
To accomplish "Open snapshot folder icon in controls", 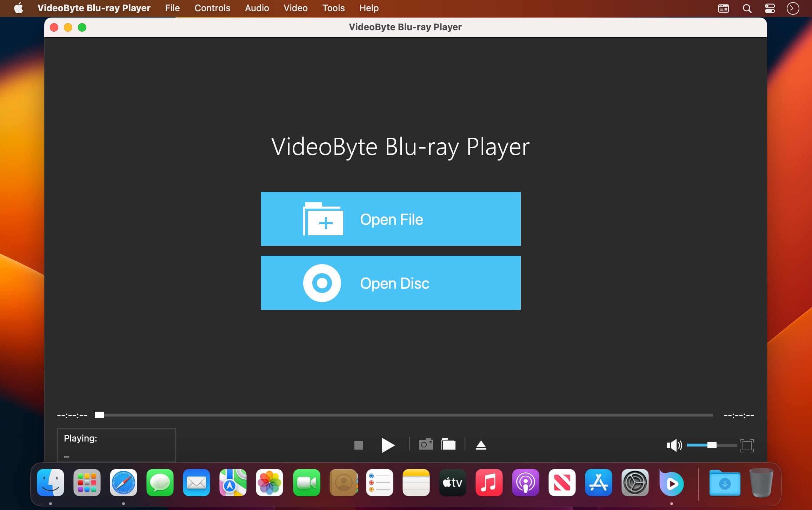I will tap(448, 445).
